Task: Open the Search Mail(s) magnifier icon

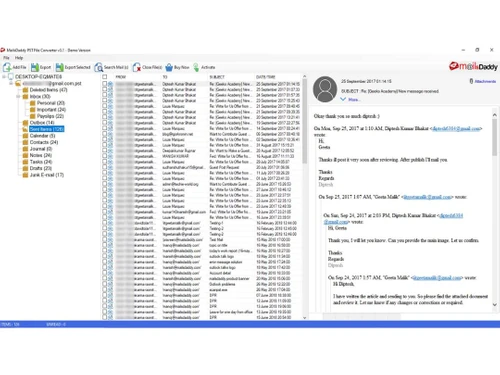Action: coord(99,67)
